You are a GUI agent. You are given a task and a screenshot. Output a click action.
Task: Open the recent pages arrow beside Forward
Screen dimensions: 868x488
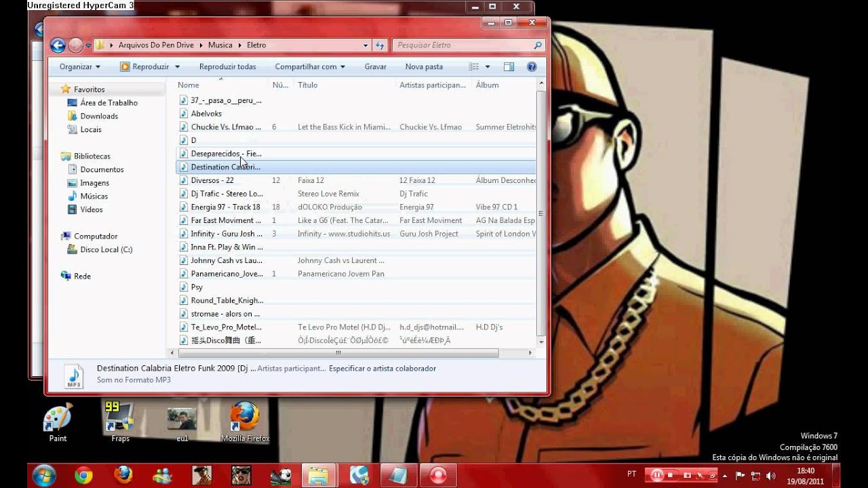pos(88,45)
